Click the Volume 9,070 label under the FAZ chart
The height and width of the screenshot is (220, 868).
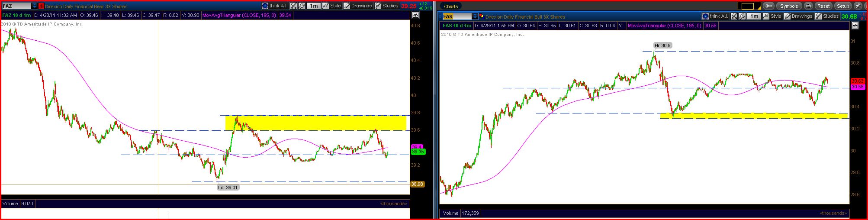pyautogui.click(x=18, y=204)
